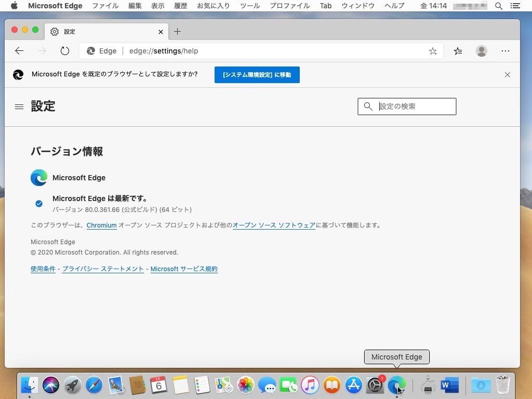This screenshot has width=532, height=399.
Task: Open the ファイル menu
Action: (105, 6)
